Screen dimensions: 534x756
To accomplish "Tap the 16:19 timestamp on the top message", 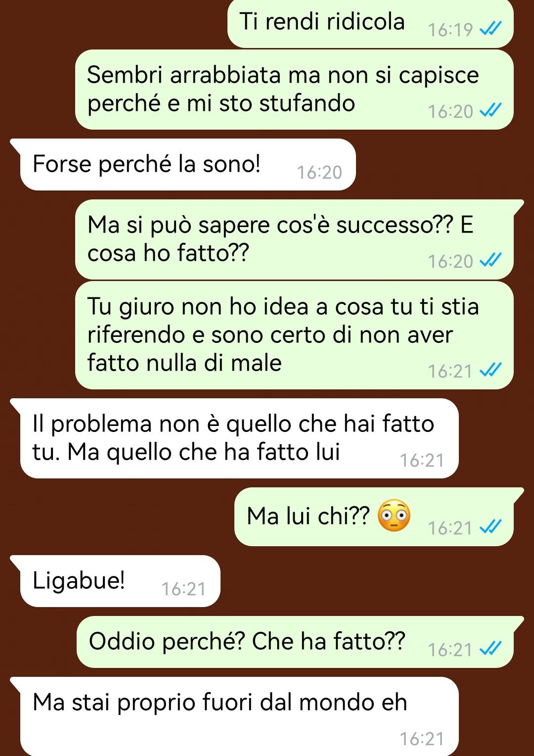I will point(450,30).
